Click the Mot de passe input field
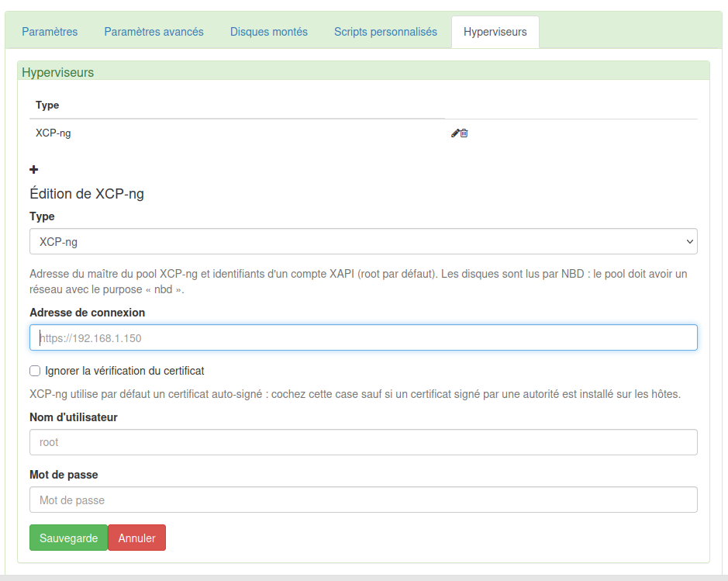 (363, 500)
